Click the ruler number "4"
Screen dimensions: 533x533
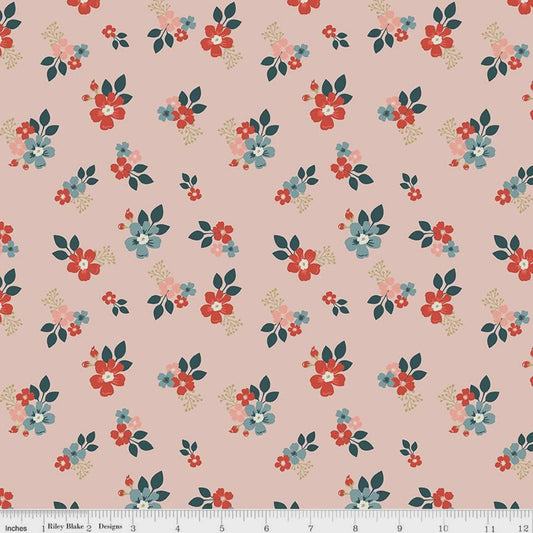coord(177,528)
